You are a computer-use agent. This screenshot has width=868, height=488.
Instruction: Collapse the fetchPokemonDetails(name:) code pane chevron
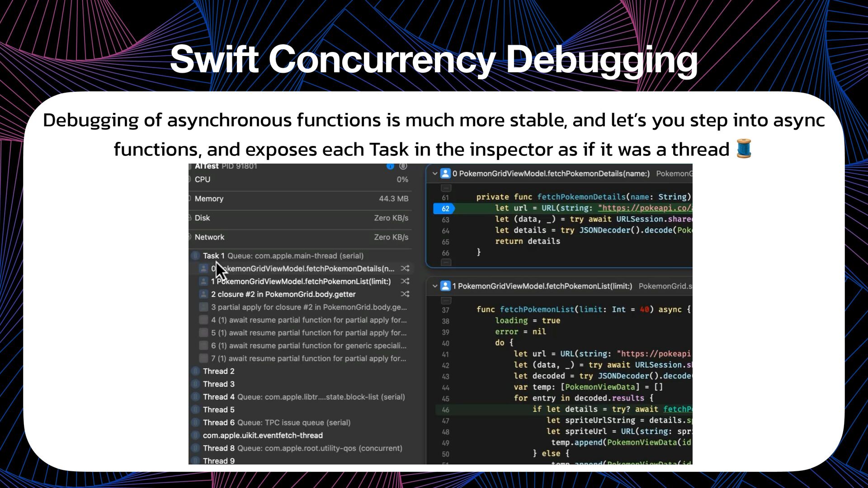(x=435, y=174)
